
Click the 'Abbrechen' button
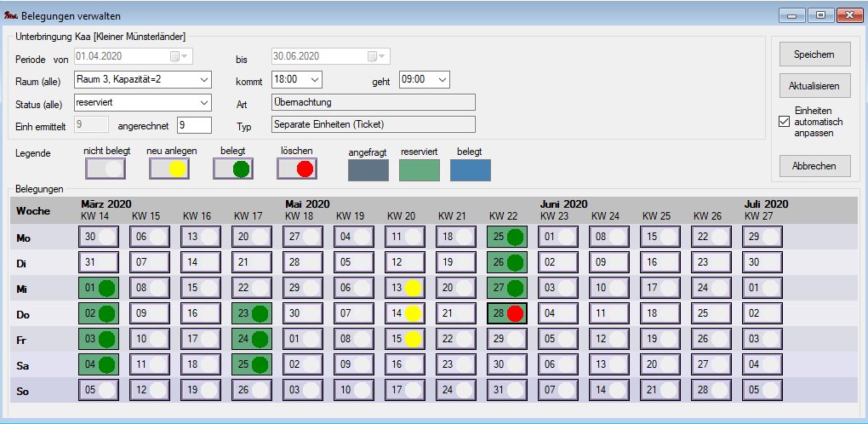[814, 166]
